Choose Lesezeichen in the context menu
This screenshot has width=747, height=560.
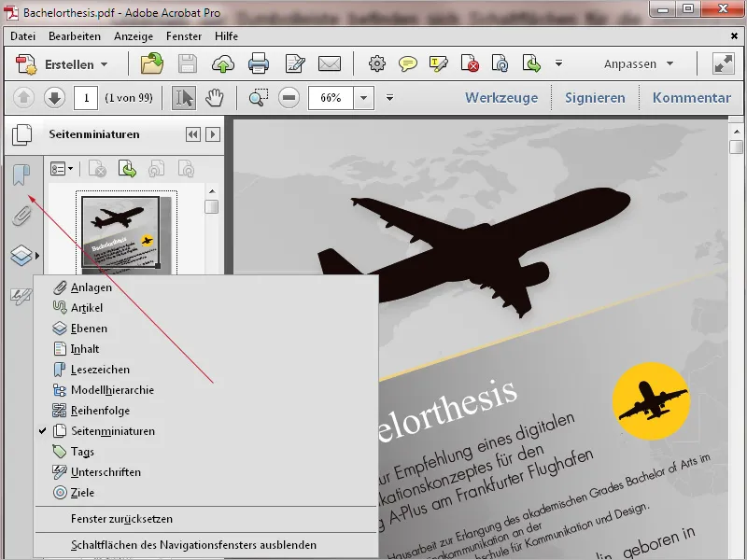(206, 370)
